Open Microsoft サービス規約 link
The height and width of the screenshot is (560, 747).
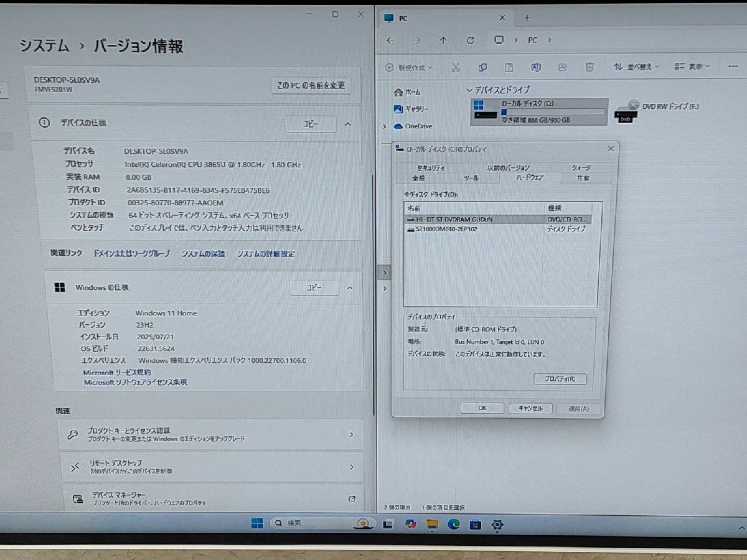(117, 372)
